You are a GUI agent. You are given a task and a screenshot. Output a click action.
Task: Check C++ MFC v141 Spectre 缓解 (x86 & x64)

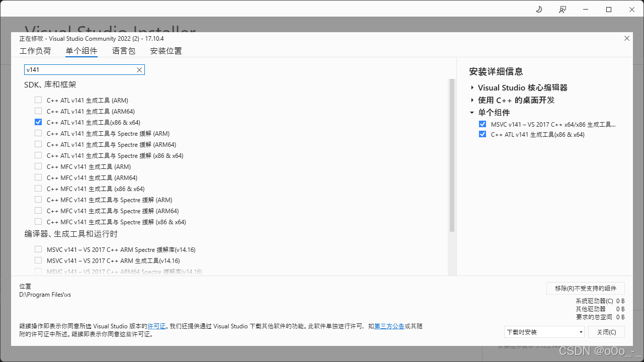point(38,222)
